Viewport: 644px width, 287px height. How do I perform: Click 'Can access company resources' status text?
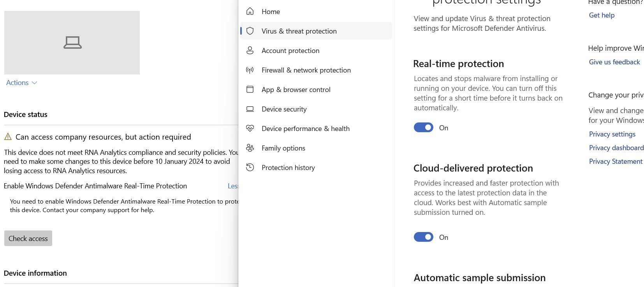point(103,137)
